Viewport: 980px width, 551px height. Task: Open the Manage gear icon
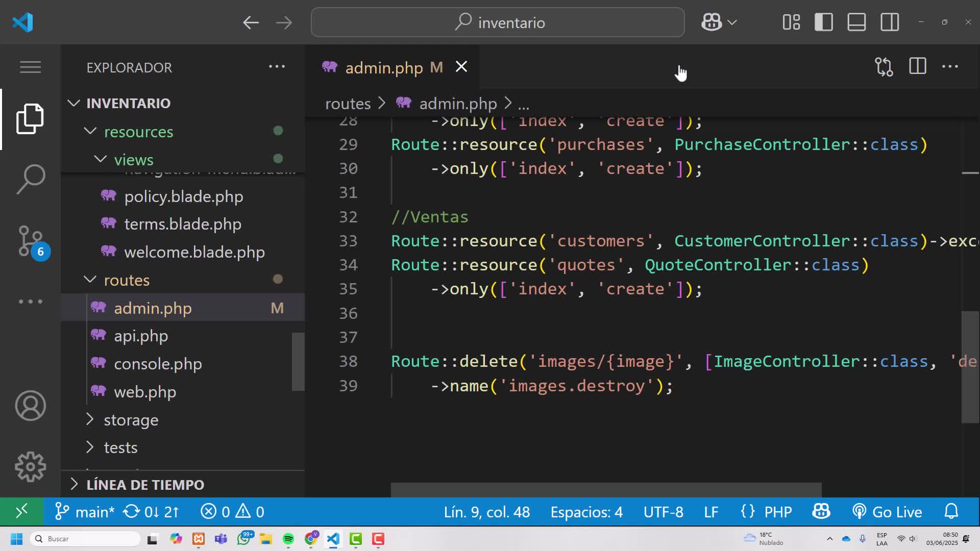click(x=30, y=467)
